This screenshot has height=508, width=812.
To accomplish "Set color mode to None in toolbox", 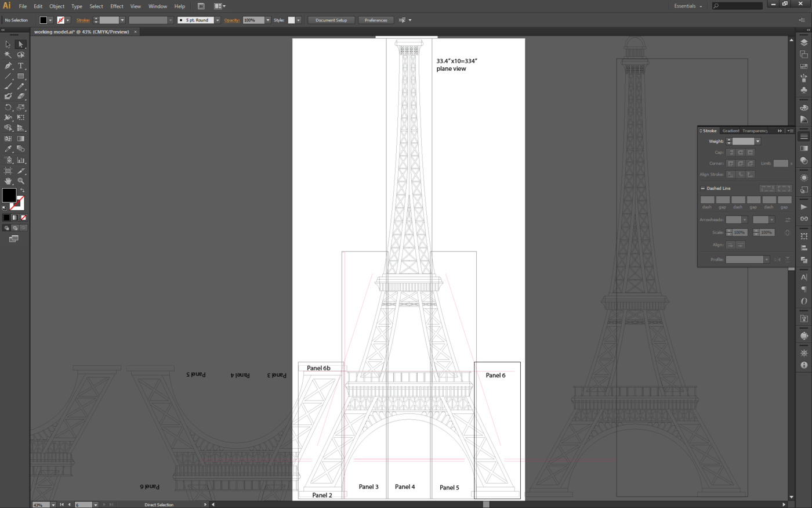I will [x=23, y=218].
